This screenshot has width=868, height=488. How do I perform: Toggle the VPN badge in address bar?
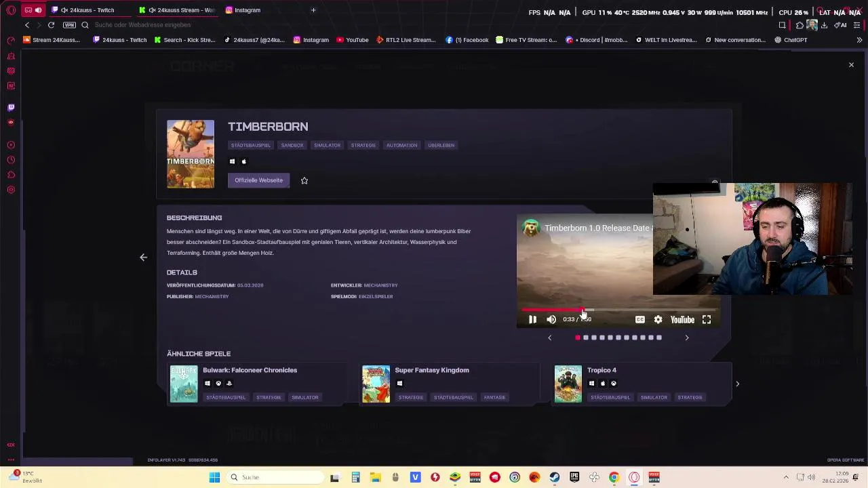tap(69, 25)
